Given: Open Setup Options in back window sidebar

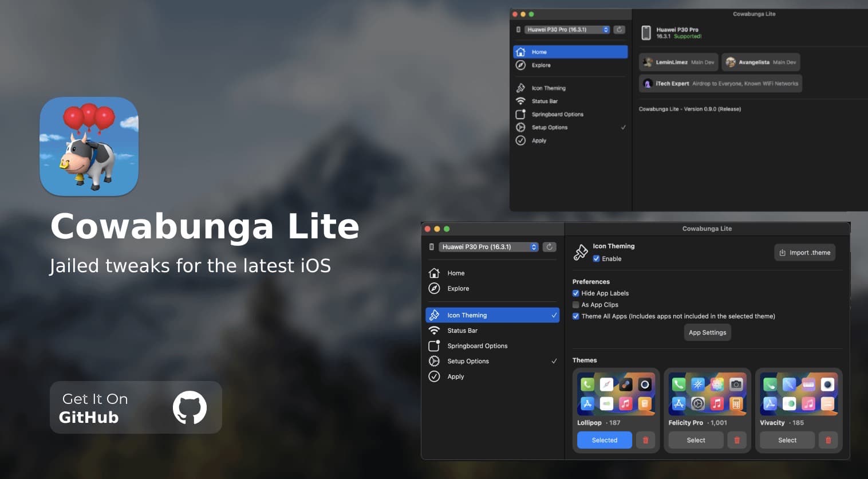Looking at the screenshot, I should pyautogui.click(x=570, y=127).
